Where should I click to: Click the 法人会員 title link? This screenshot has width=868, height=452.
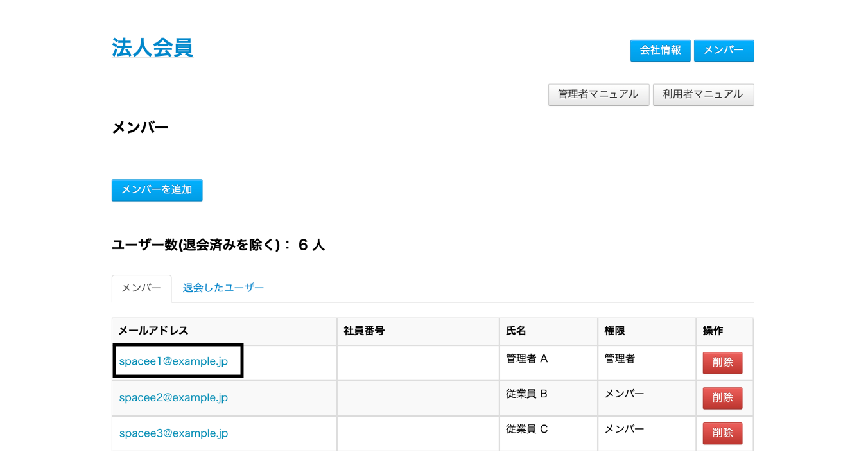[152, 48]
